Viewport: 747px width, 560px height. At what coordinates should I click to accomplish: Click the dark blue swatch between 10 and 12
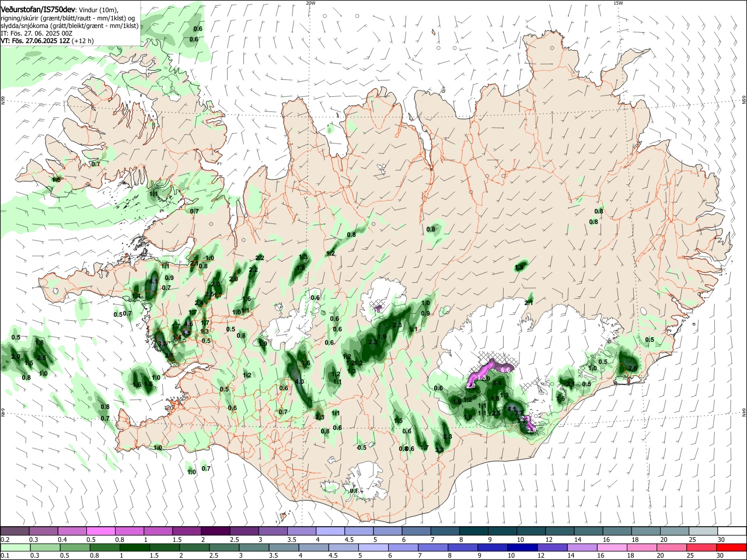522,547
